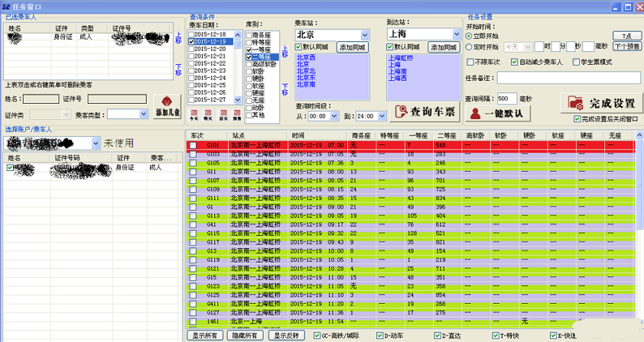Open the 乘车站 北京 dropdown
The width and height of the screenshot is (644, 342).
pyautogui.click(x=365, y=35)
